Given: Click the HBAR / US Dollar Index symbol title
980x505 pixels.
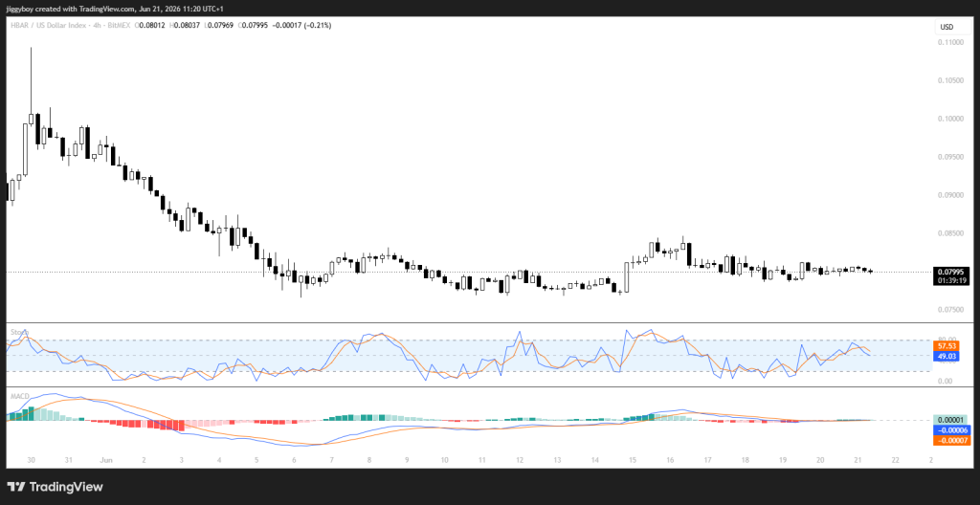Looking at the screenshot, I should coord(47,25).
